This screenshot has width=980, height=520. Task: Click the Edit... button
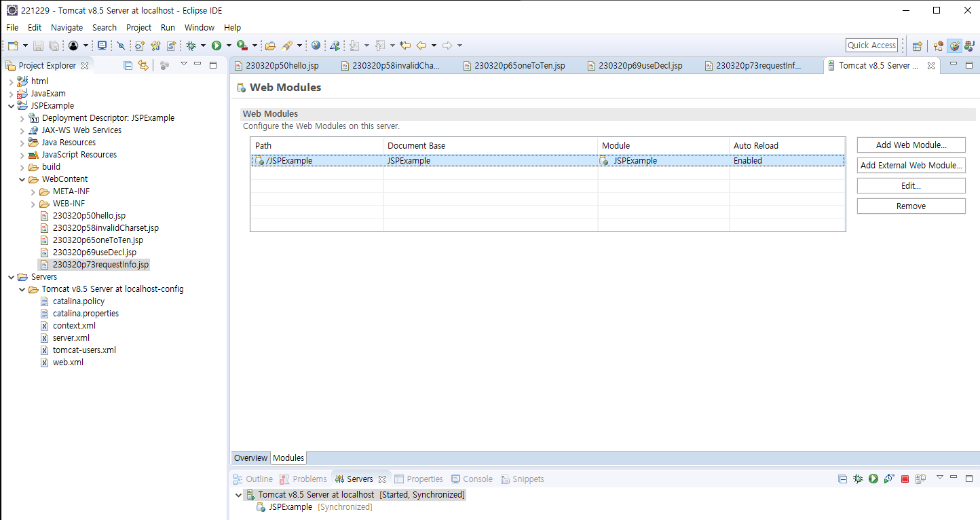point(911,185)
